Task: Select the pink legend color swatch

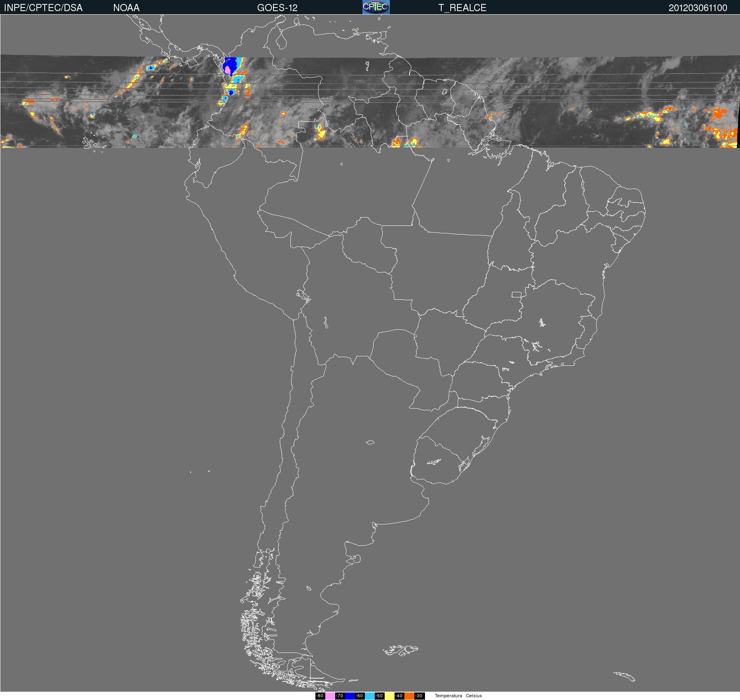Action: coord(330,696)
